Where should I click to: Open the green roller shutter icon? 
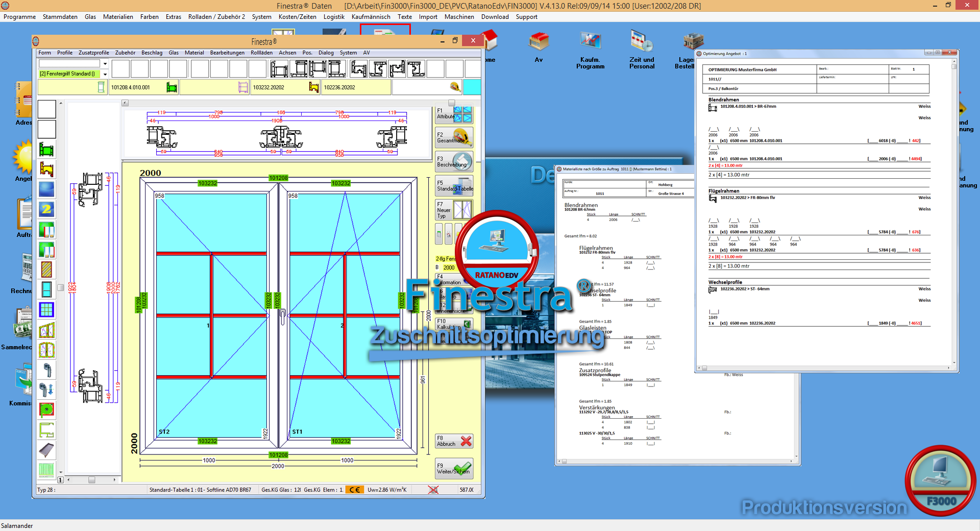[x=46, y=409]
